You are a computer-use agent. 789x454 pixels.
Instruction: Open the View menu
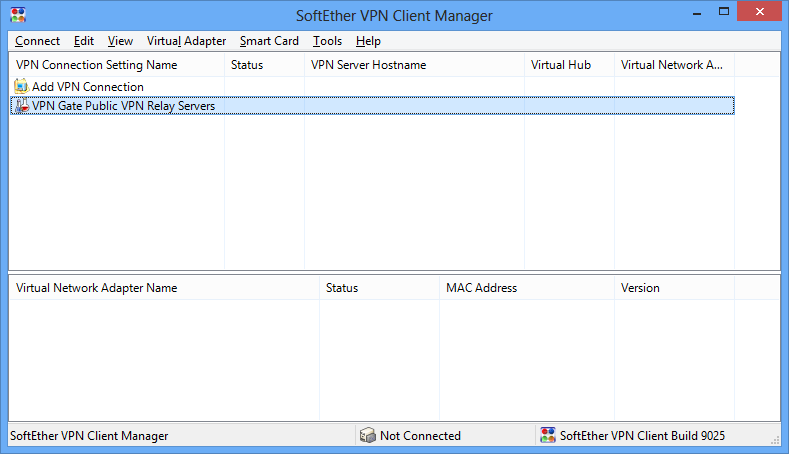(x=120, y=41)
